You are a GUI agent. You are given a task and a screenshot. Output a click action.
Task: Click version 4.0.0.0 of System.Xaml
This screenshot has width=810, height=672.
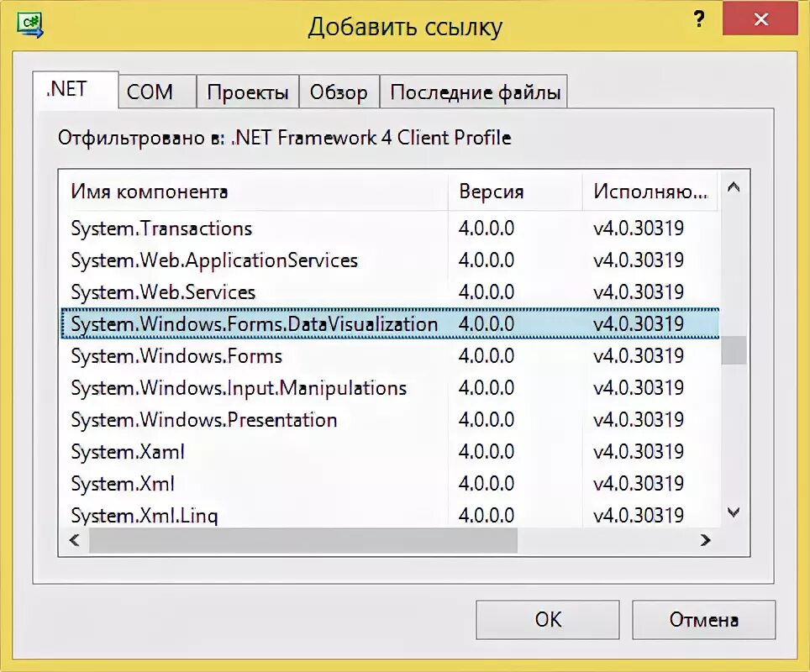click(x=487, y=452)
